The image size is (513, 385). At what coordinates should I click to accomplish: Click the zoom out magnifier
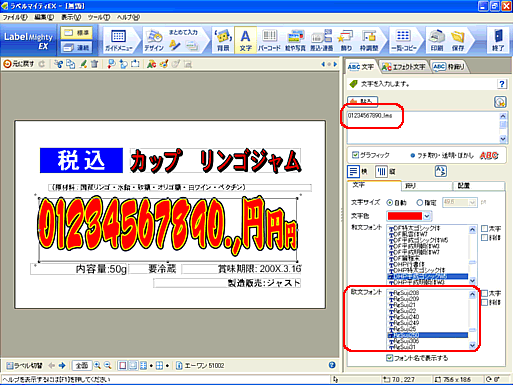coord(108,366)
